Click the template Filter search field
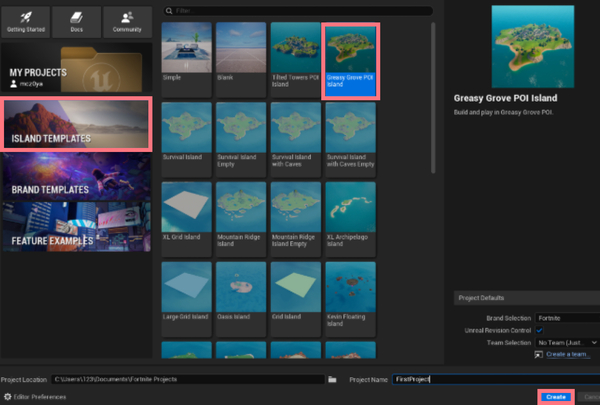This screenshot has height=405, width=600. pos(298,11)
